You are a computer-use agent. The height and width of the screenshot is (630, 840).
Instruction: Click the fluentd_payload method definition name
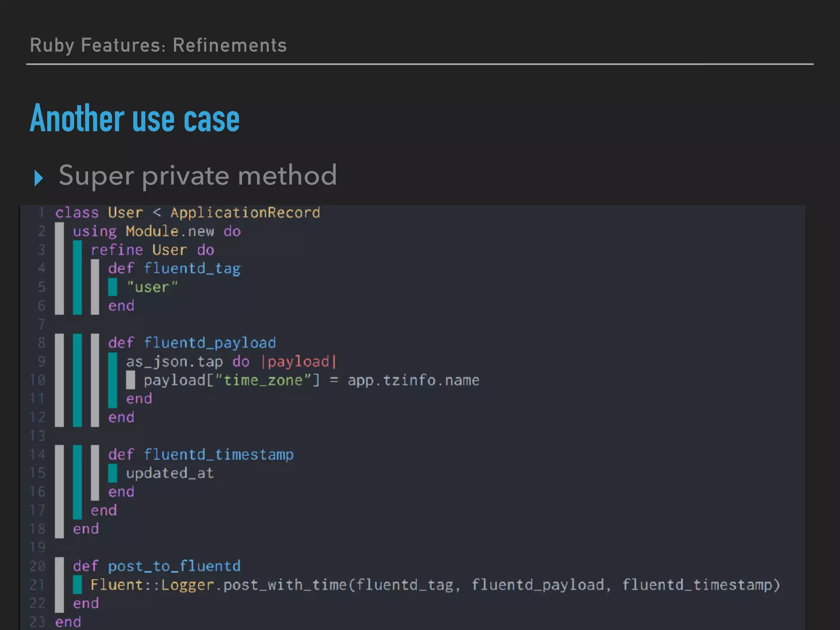point(210,343)
